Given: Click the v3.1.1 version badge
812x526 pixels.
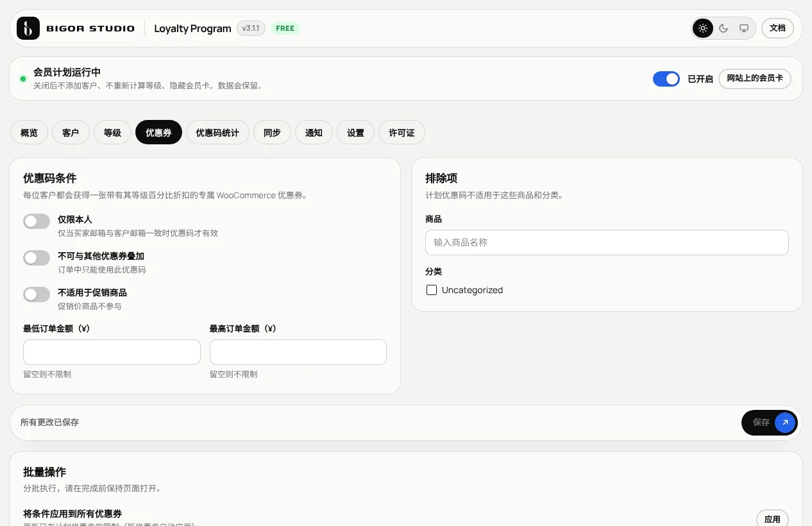Looking at the screenshot, I should tap(251, 28).
